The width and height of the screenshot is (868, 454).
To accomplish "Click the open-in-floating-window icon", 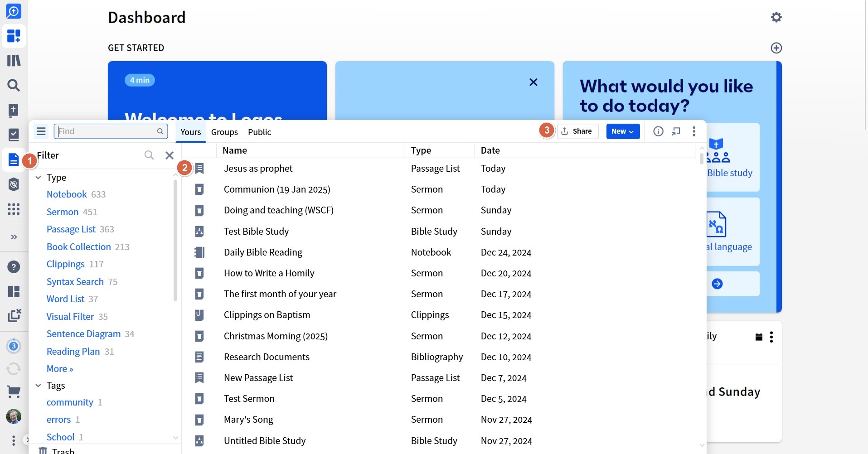I will pyautogui.click(x=676, y=131).
